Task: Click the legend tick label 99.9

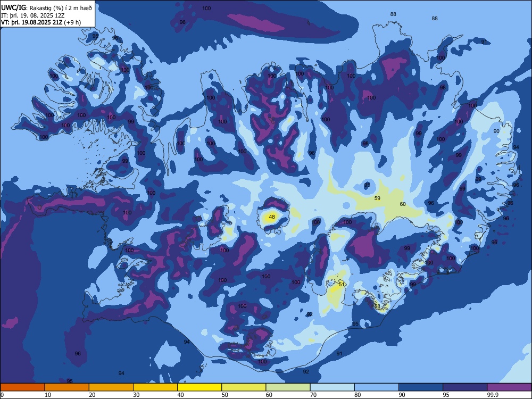Action: coord(493,395)
